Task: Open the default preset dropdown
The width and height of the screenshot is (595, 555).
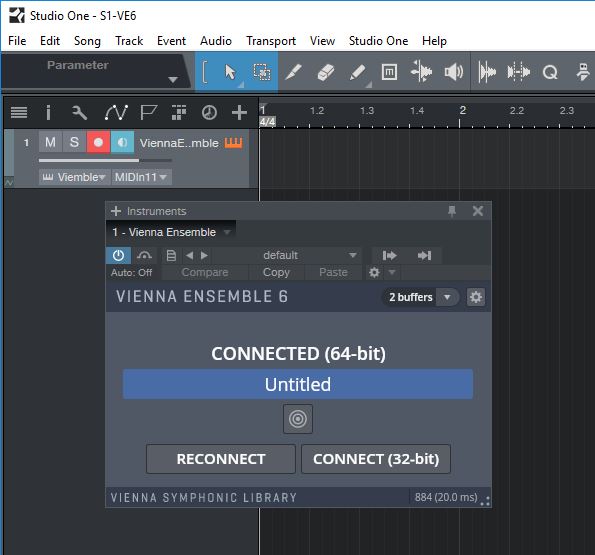Action: pyautogui.click(x=353, y=255)
